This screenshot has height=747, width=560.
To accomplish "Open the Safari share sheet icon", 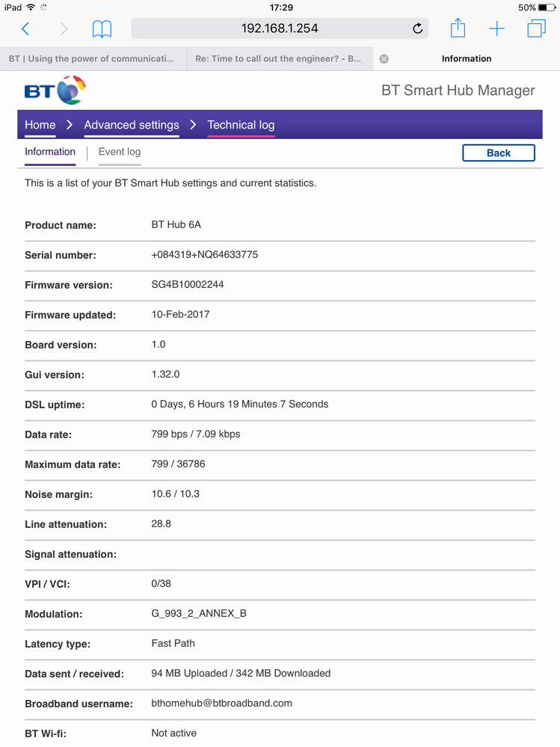I will pyautogui.click(x=458, y=28).
